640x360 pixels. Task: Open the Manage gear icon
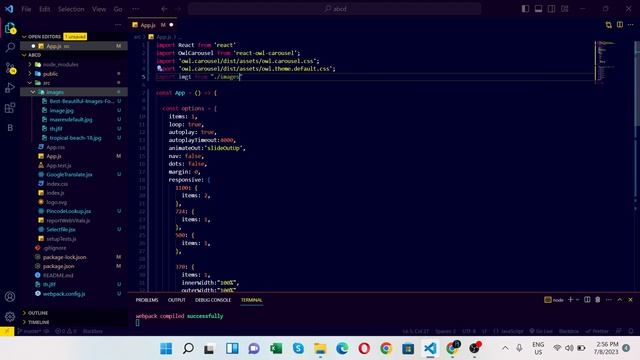[10, 316]
